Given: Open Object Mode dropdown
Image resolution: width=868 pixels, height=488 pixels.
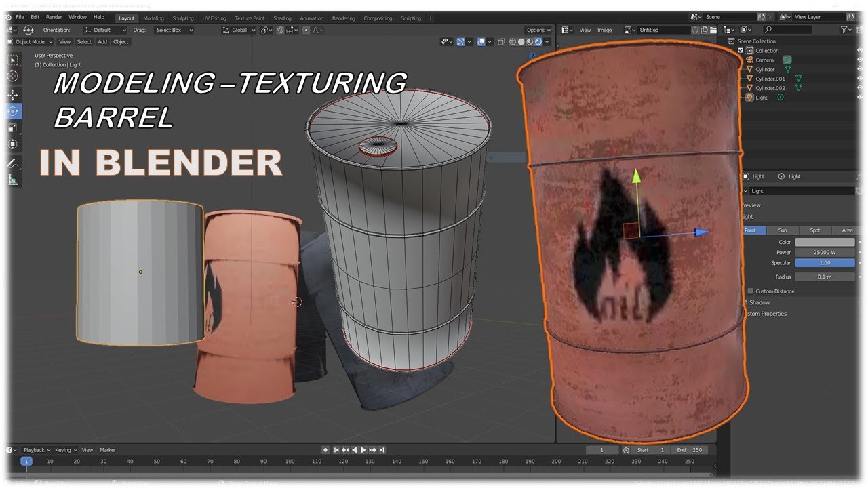Looking at the screenshot, I should (x=29, y=42).
